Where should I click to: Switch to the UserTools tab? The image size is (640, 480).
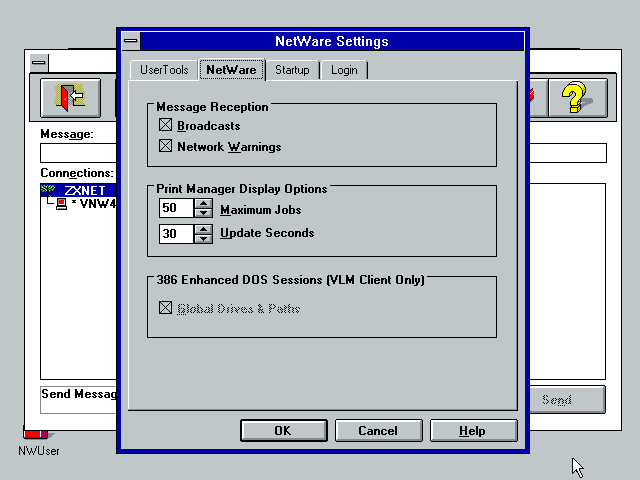coord(164,70)
